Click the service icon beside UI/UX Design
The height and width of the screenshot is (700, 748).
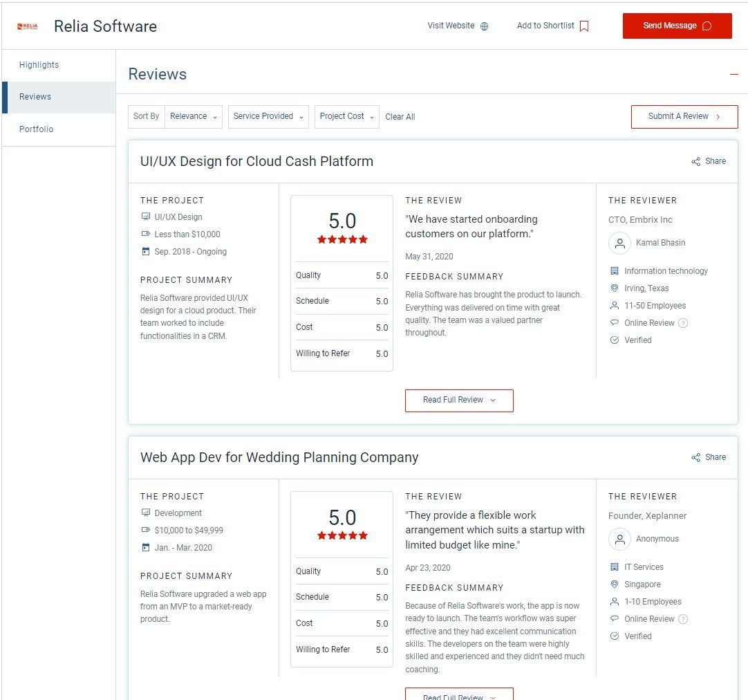pos(145,217)
